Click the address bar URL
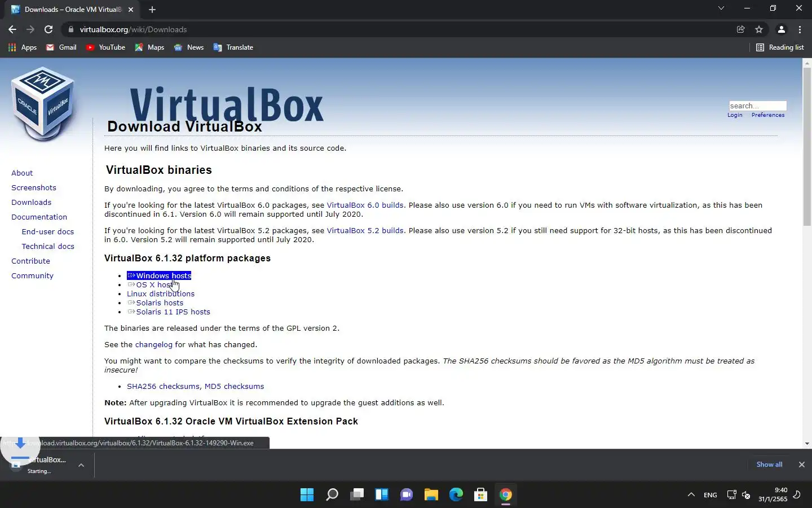Viewport: 812px width, 508px height. pos(133,29)
